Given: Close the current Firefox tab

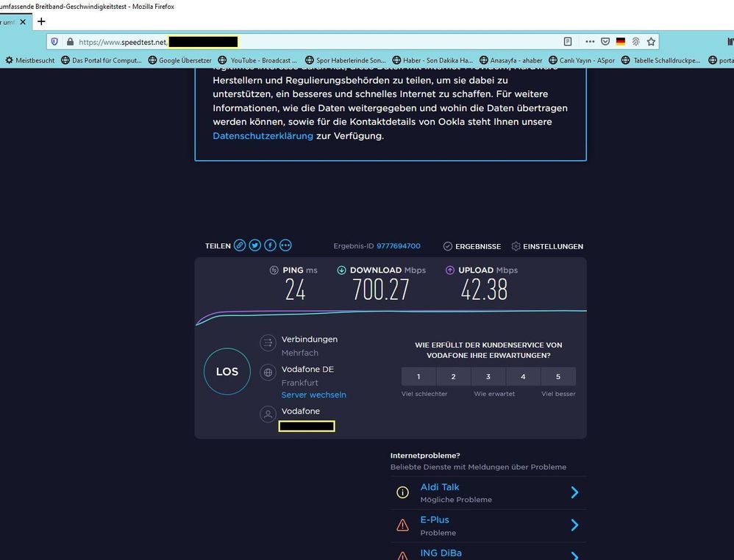Looking at the screenshot, I should click(x=23, y=22).
